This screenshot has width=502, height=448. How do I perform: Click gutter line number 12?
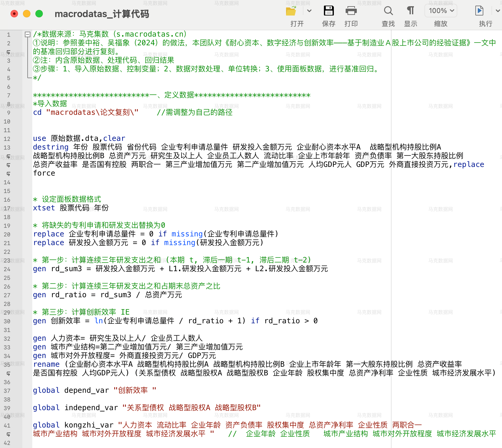7,139
